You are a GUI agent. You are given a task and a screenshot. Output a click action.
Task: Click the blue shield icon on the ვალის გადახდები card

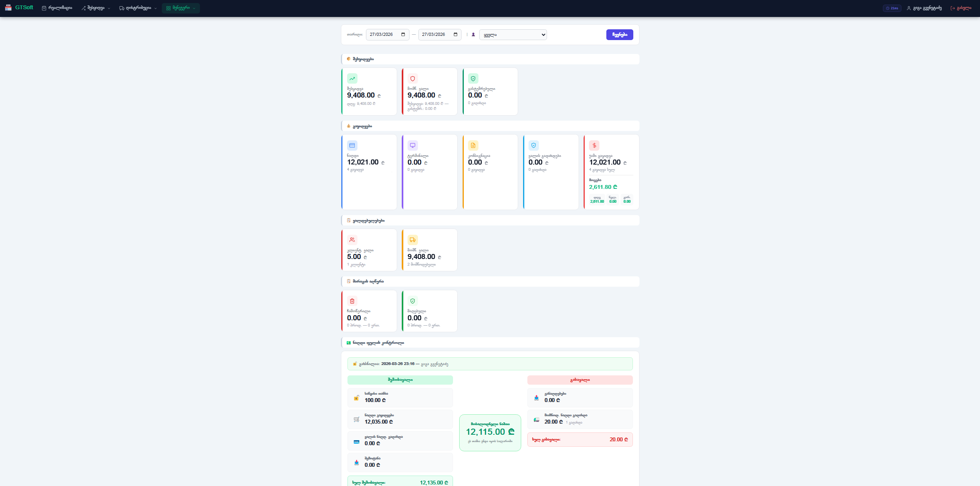point(534,145)
